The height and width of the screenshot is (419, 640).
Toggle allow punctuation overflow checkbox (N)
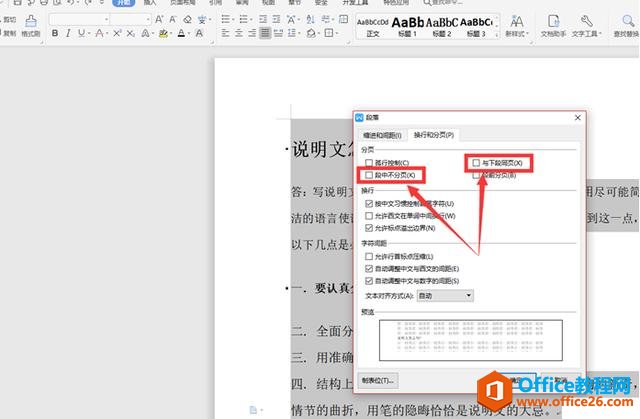tap(369, 228)
